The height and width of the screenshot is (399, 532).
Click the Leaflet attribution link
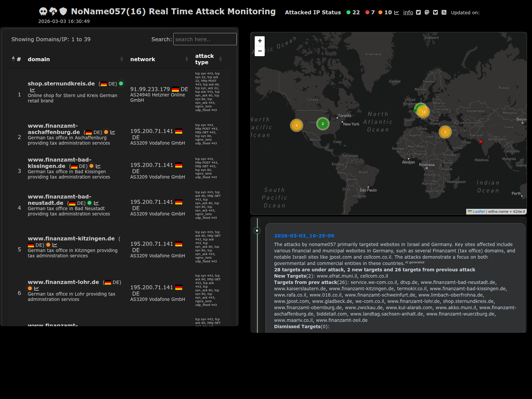tap(478, 211)
